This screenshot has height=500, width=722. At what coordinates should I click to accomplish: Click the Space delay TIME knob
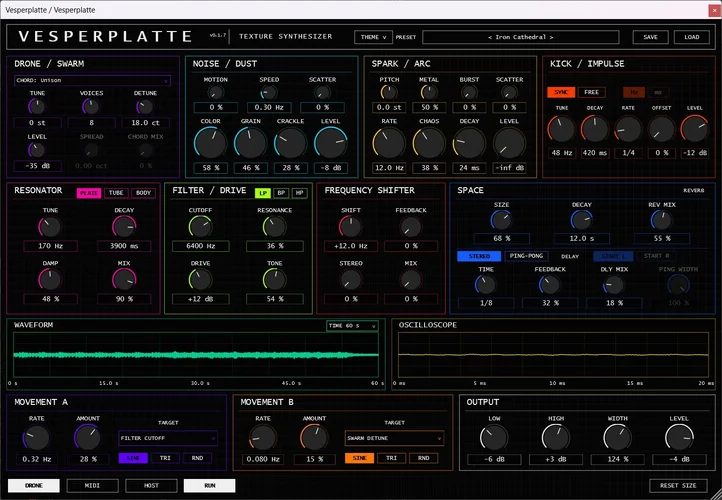pos(486,285)
